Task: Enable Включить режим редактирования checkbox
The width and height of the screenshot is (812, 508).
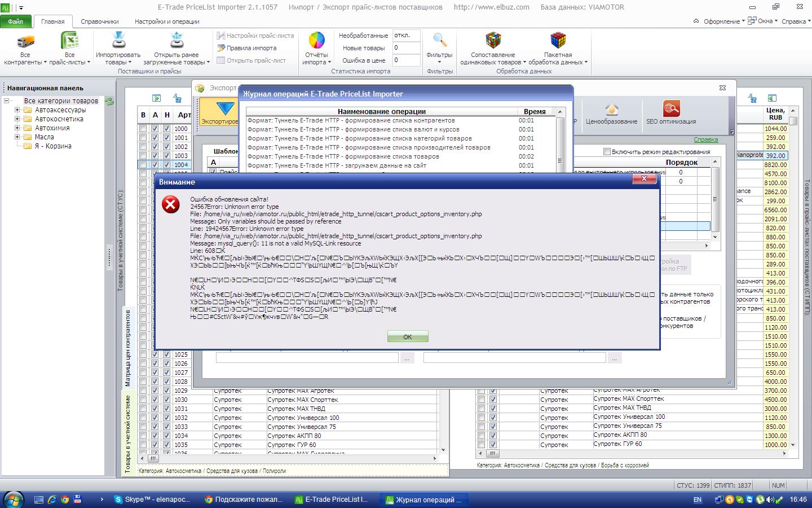Action: coord(607,152)
